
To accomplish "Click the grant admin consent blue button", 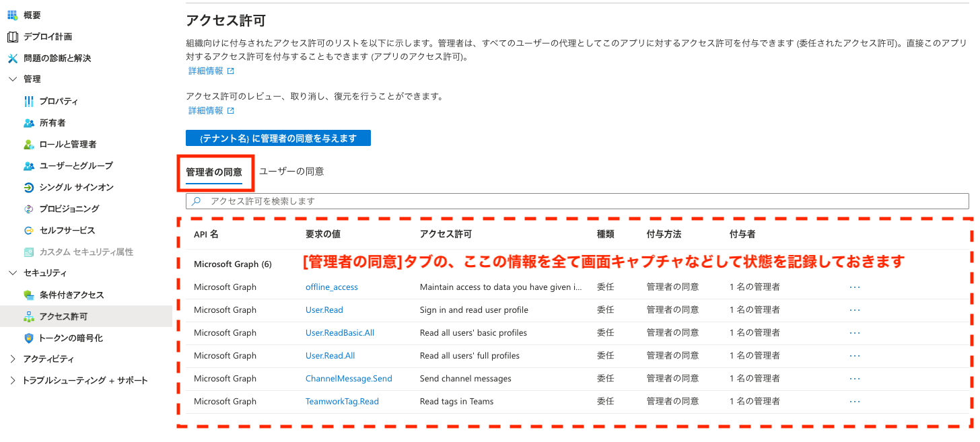I will (278, 138).
